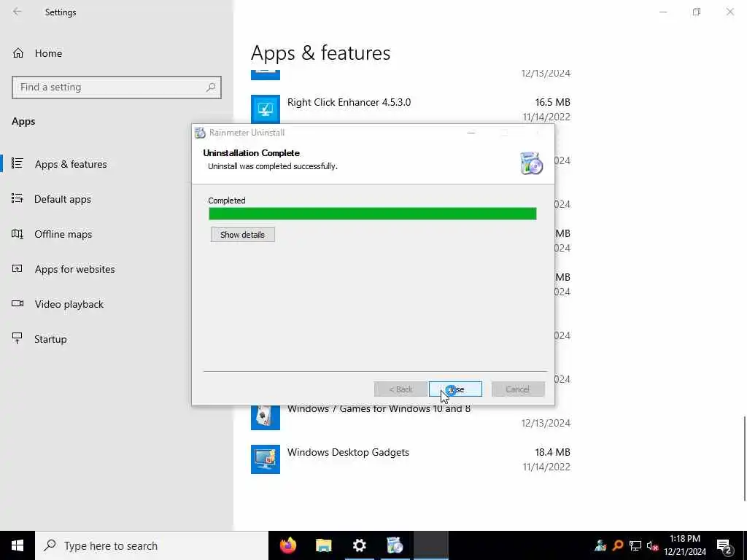Click the Find a setting search box
This screenshot has width=747, height=560.
116,87
